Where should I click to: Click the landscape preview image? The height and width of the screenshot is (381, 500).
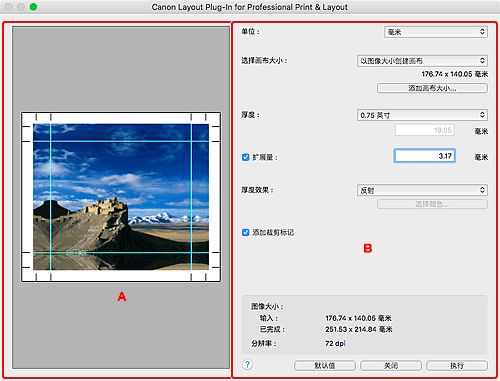121,197
